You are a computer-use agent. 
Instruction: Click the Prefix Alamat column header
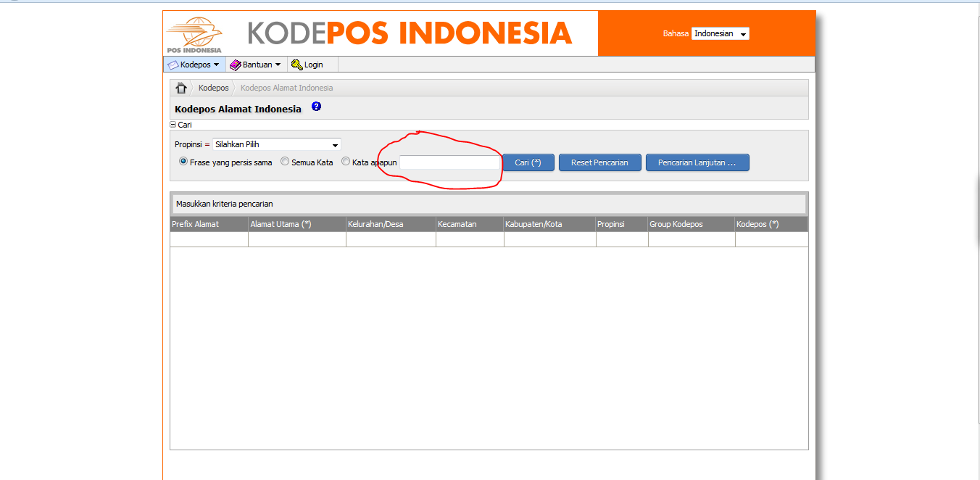209,224
